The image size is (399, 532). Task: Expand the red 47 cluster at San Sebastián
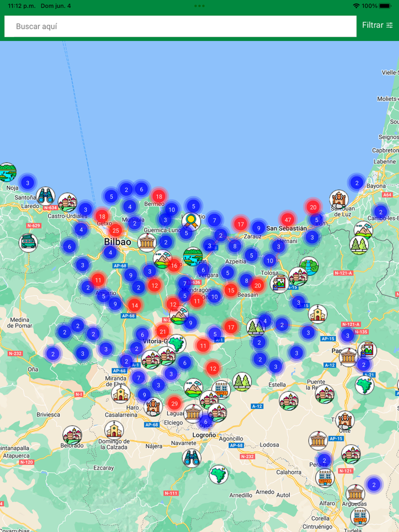[x=288, y=219]
